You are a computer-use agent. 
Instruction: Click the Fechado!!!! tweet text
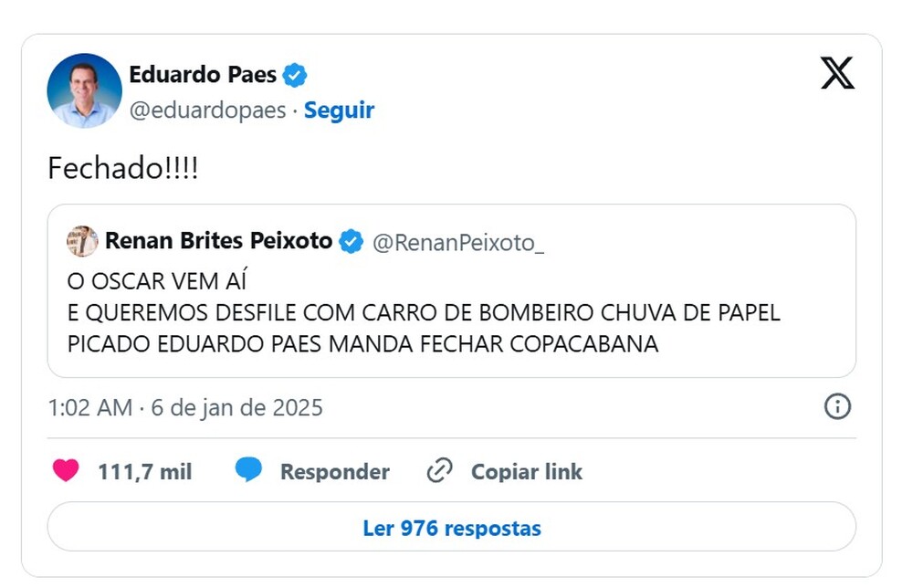point(122,168)
